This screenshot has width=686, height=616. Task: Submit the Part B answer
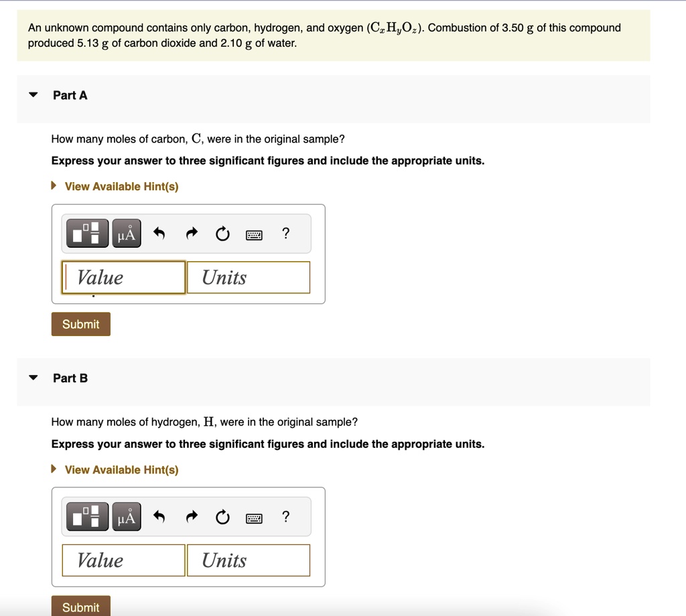[81, 606]
